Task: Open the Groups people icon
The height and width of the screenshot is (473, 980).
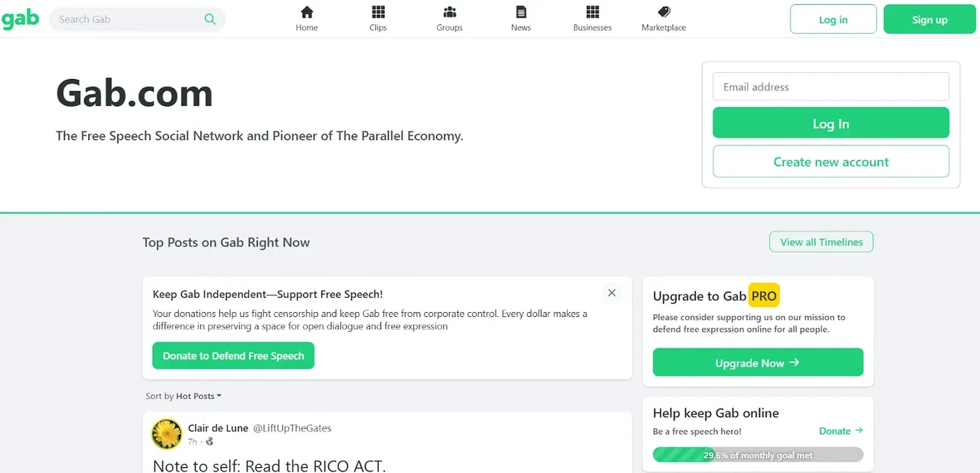Action: pyautogui.click(x=449, y=12)
